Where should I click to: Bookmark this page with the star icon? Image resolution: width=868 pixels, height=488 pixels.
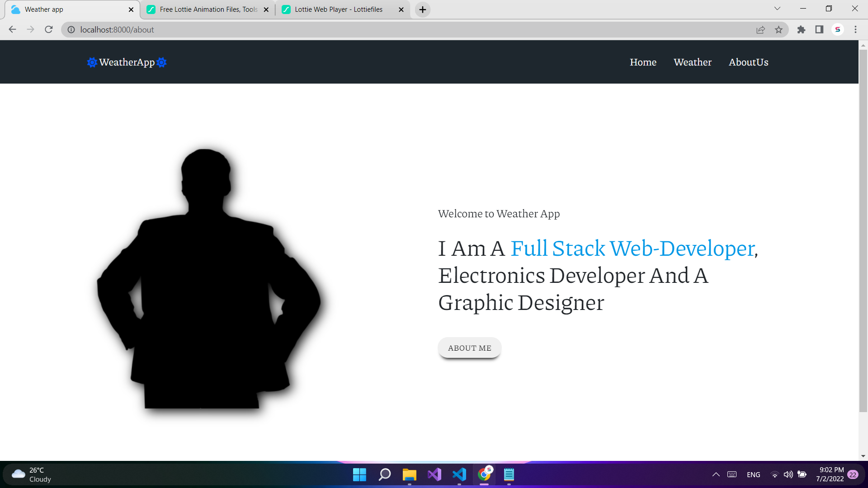(x=779, y=29)
